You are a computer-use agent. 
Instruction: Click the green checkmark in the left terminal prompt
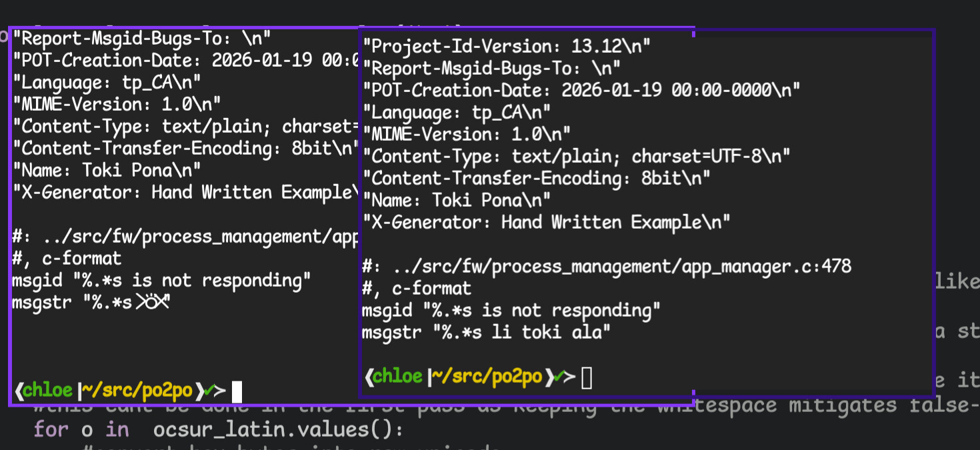(x=209, y=391)
